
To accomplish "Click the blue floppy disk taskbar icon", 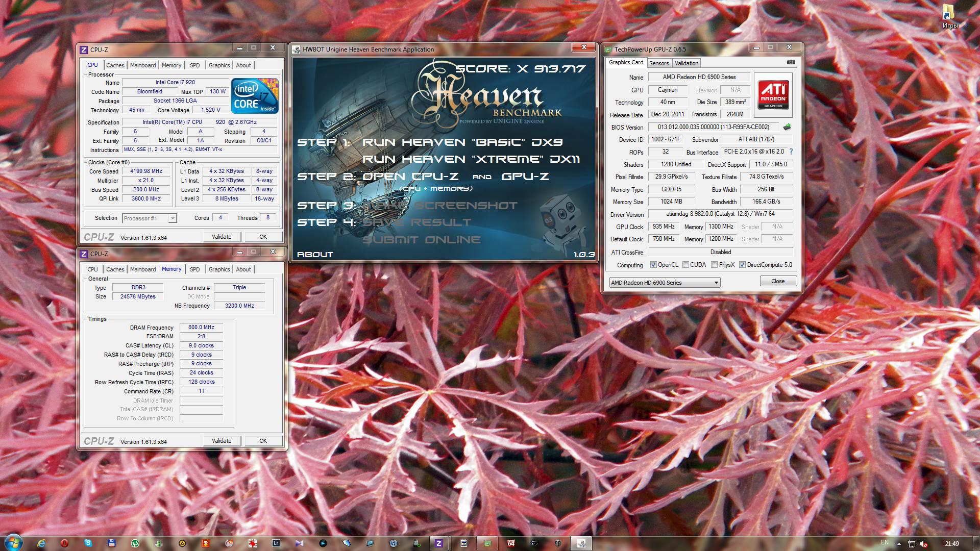I will pos(112,543).
